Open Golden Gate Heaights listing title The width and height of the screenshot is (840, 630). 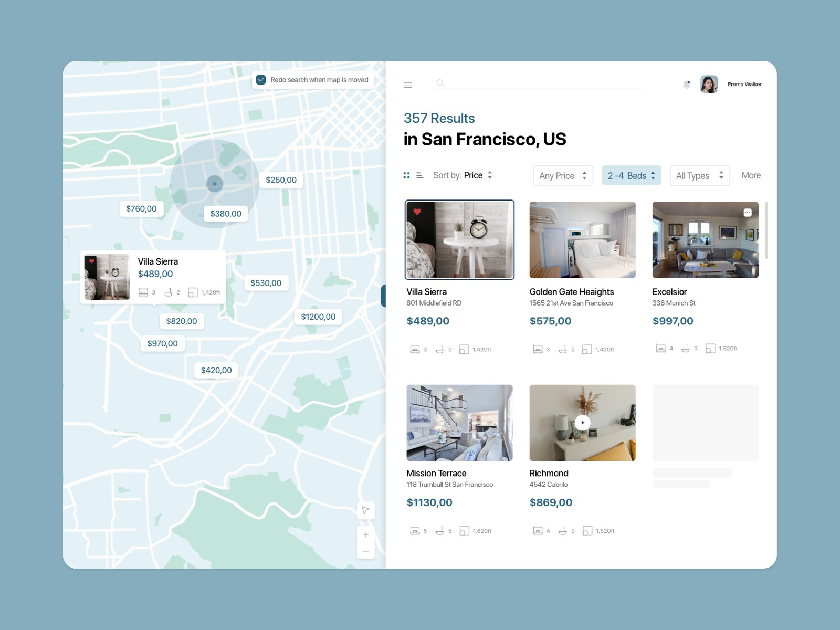point(571,292)
